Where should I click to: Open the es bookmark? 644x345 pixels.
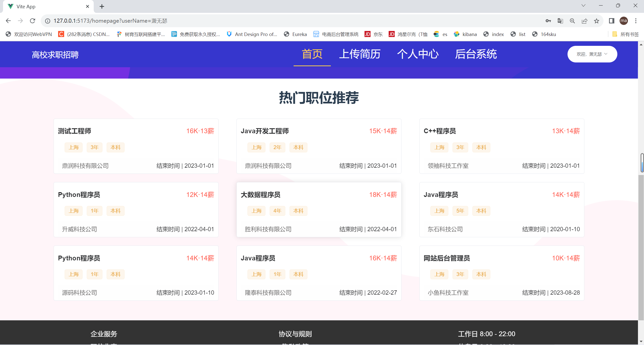440,34
